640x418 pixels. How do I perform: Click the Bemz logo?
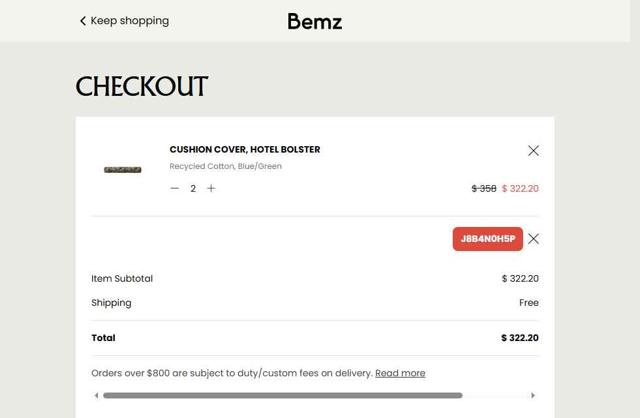point(314,21)
